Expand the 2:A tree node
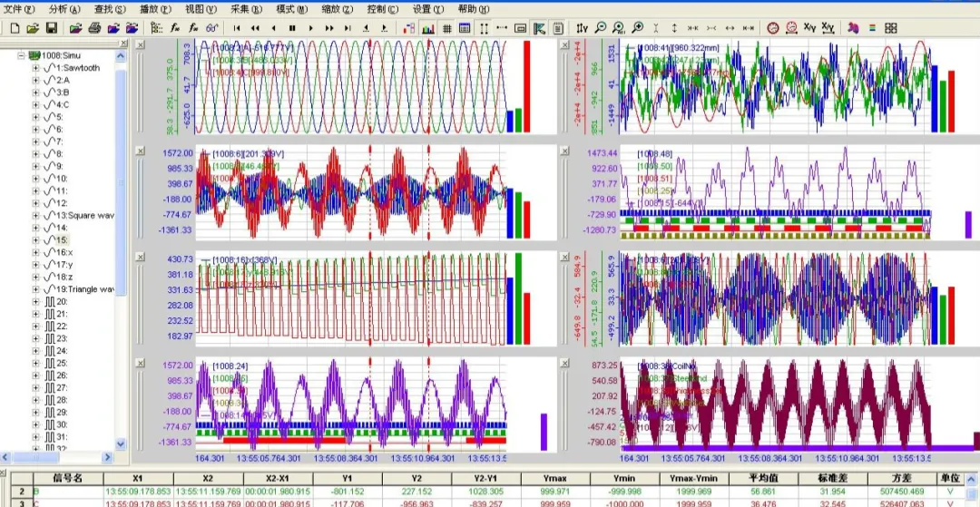Viewport: 980px width, 507px height. 35,80
